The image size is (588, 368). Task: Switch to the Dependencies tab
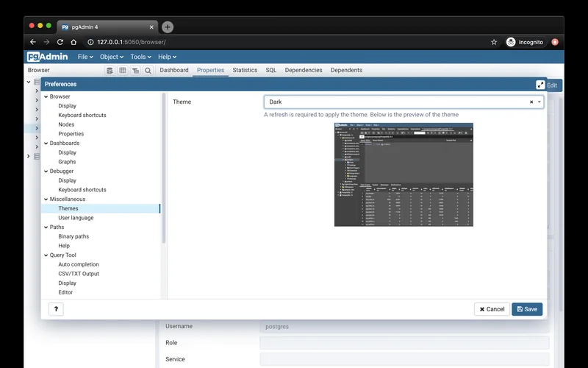click(x=304, y=70)
